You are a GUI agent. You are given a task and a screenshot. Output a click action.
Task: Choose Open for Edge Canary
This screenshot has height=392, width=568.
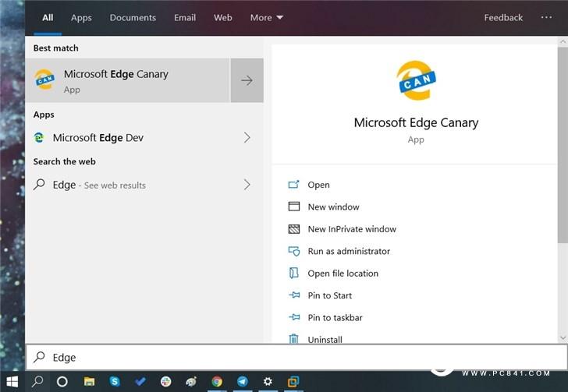click(x=319, y=185)
